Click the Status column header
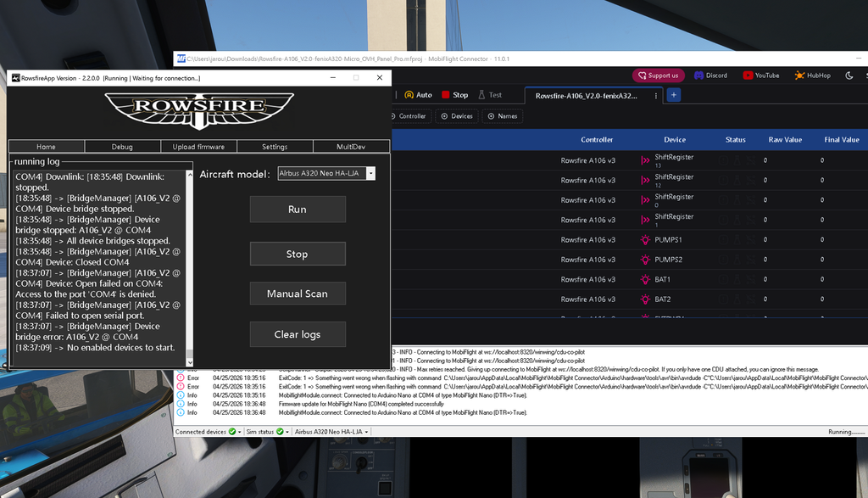The width and height of the screenshot is (868, 498). tap(736, 140)
